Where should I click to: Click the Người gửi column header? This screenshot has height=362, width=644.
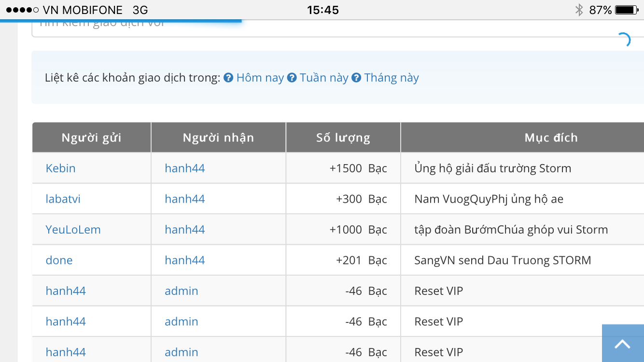pos(91,138)
